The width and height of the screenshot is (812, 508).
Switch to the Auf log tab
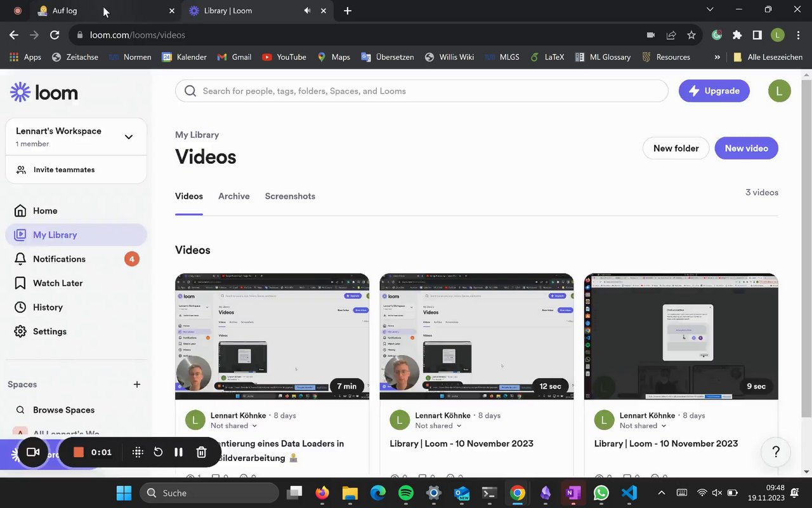click(107, 11)
